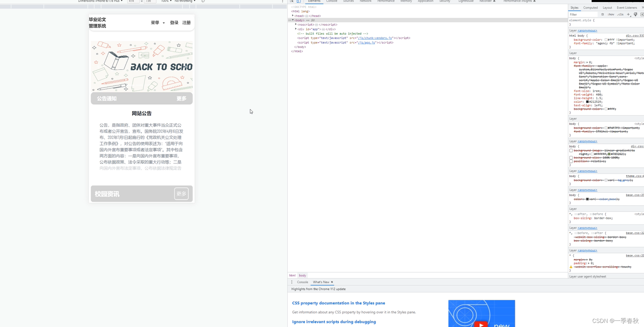Toggle the position: relative property checkbox
This screenshot has width=644, height=327.
571,161
